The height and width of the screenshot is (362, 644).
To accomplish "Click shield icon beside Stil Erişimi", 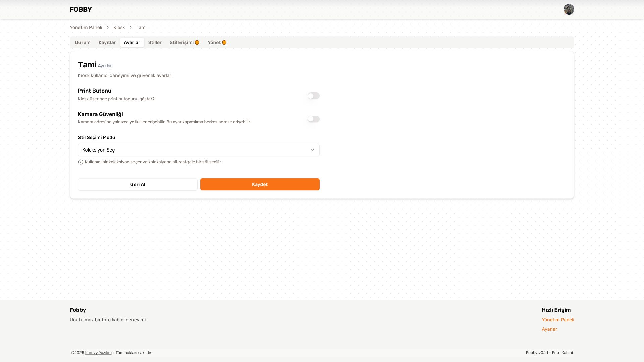I will (x=197, y=43).
